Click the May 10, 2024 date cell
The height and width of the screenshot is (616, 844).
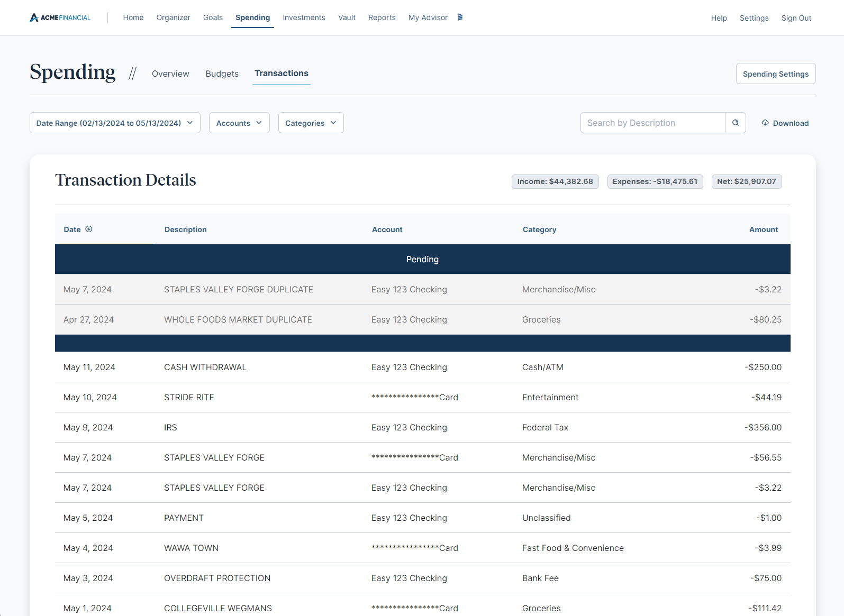point(90,397)
